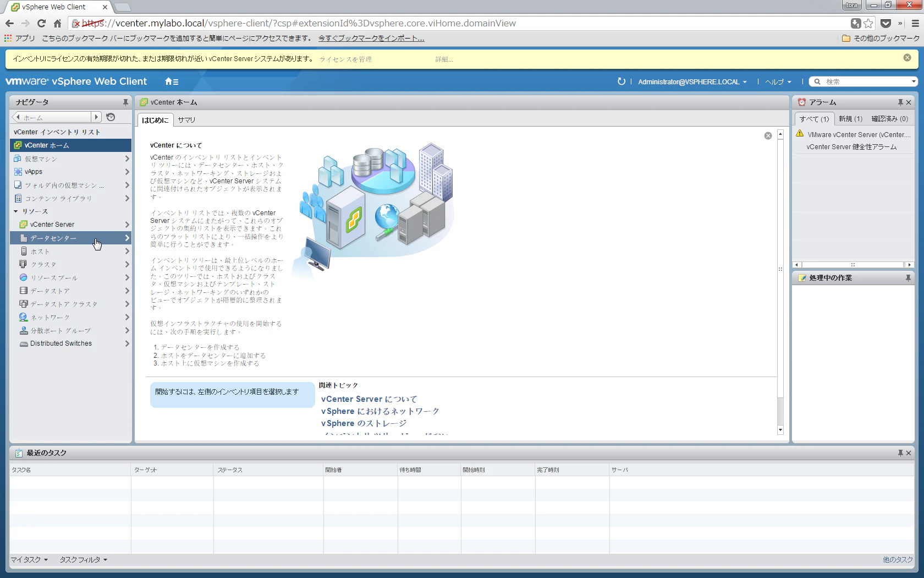Pin the Alarms panel
This screenshot has height=578, width=924.
[x=900, y=102]
